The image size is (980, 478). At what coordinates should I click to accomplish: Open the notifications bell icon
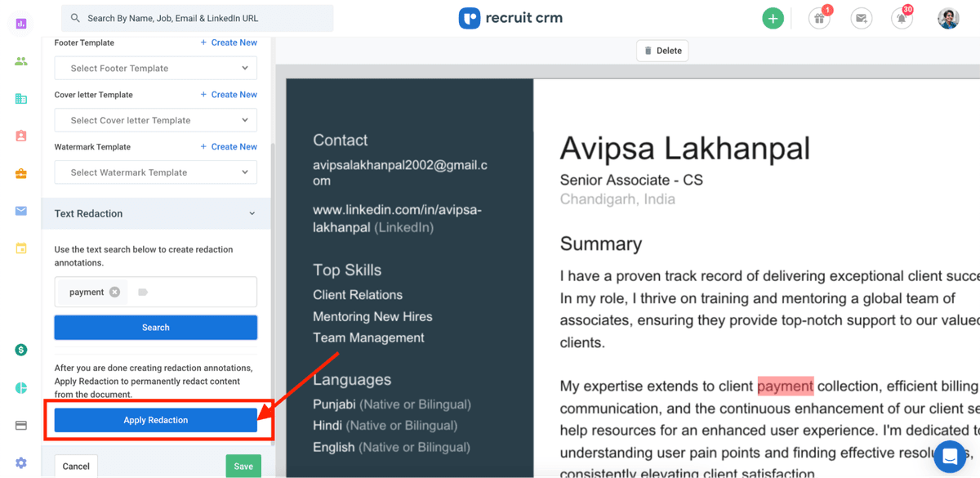902,18
